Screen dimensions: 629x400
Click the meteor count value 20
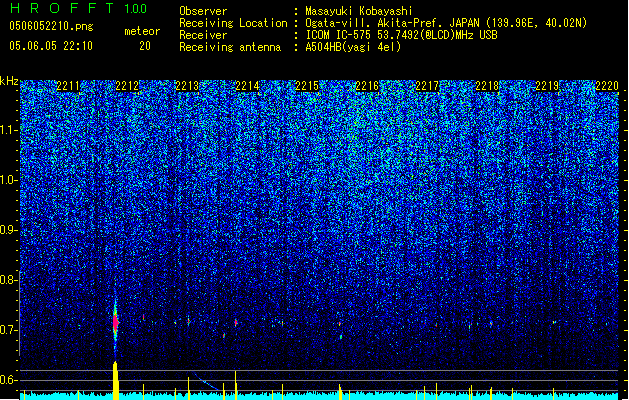(145, 46)
